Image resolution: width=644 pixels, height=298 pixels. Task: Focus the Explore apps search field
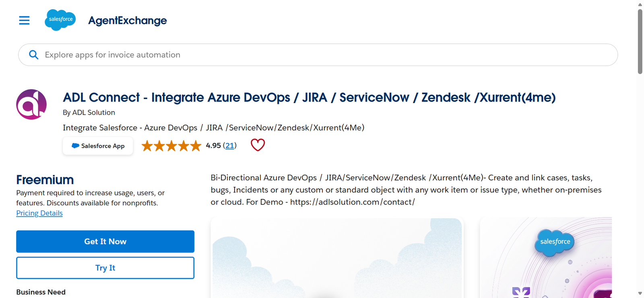tap(318, 55)
